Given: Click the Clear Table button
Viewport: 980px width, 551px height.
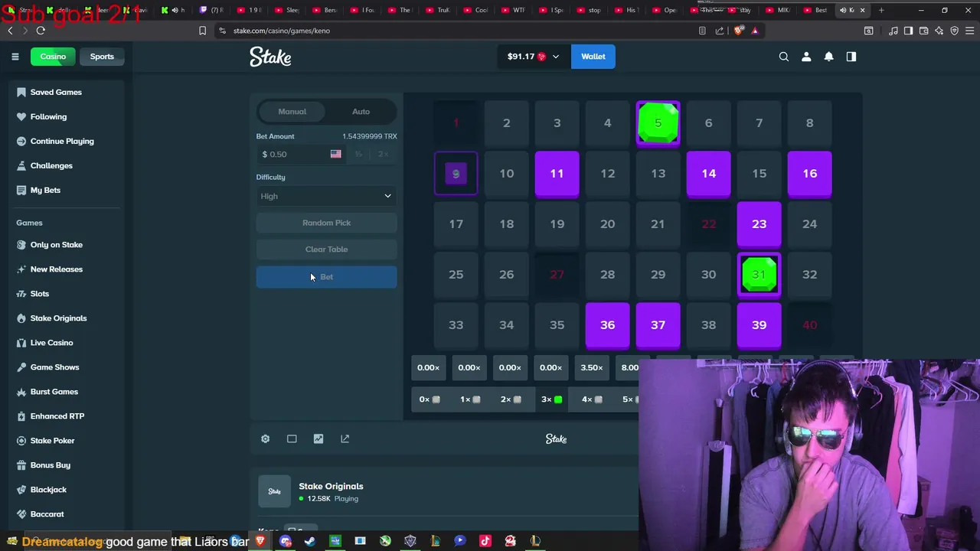Looking at the screenshot, I should pyautogui.click(x=326, y=249).
